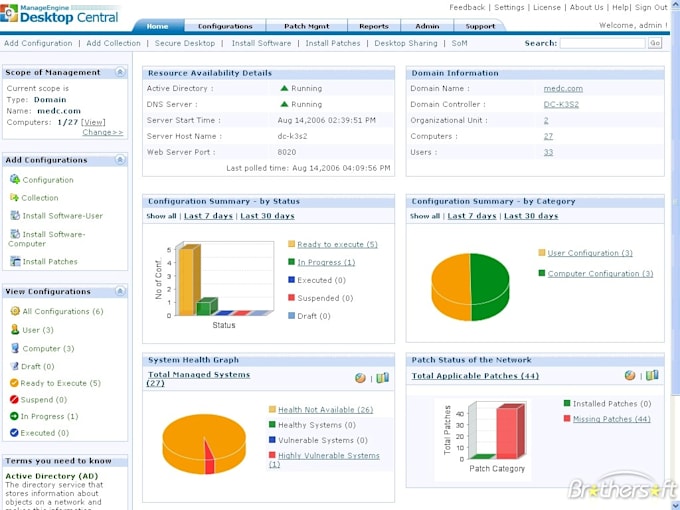Screen dimensions: 680x510
Task: Collapse the Add Configurations panel
Action: pyautogui.click(x=120, y=160)
